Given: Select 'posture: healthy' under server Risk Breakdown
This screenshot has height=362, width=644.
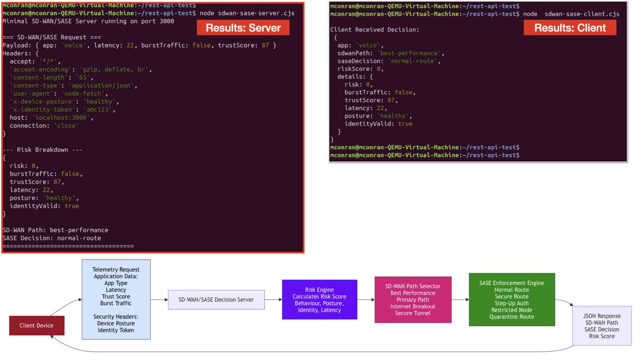Looking at the screenshot, I should pyautogui.click(x=44, y=198).
